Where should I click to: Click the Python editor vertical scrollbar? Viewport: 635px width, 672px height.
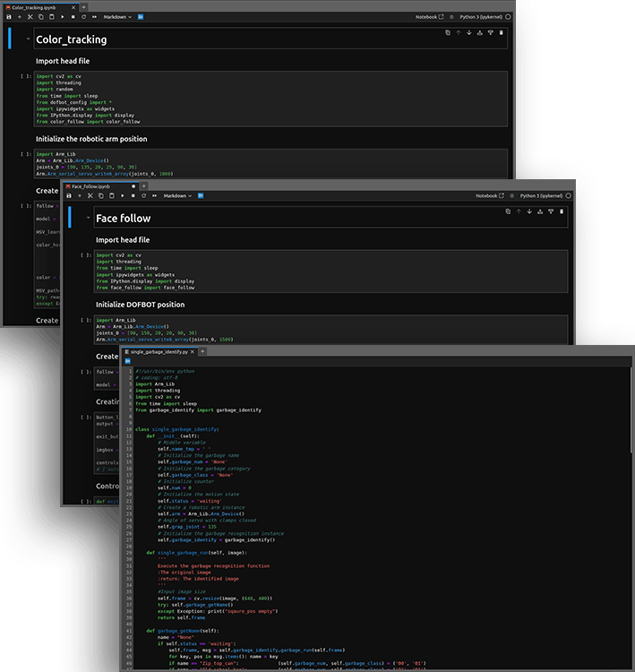631,409
